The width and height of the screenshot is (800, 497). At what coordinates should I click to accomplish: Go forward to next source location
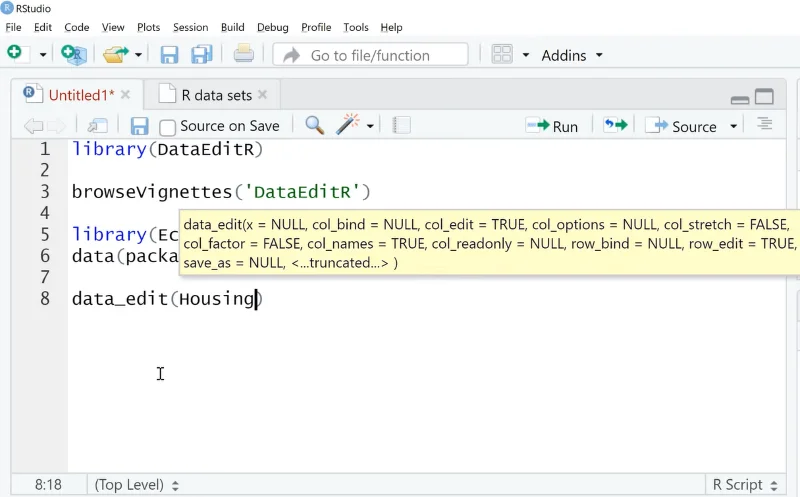tap(57, 126)
